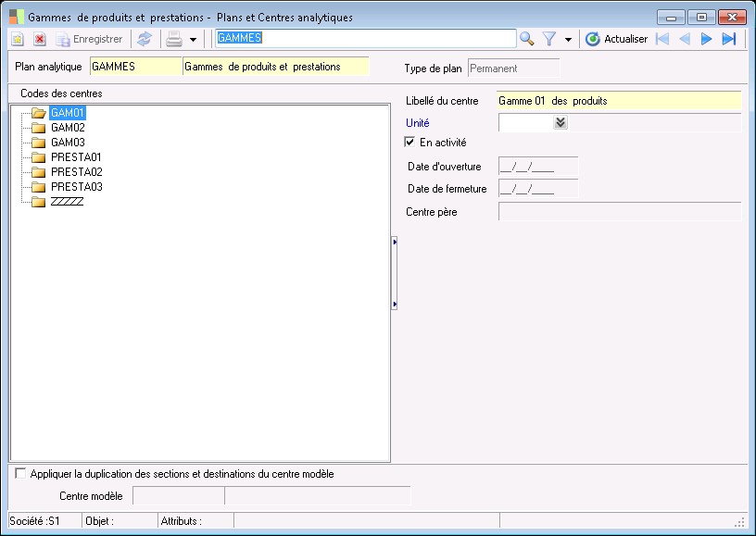This screenshot has width=756, height=536.
Task: Enable Appliquer la duplication des sections checkbox
Action: click(x=20, y=473)
